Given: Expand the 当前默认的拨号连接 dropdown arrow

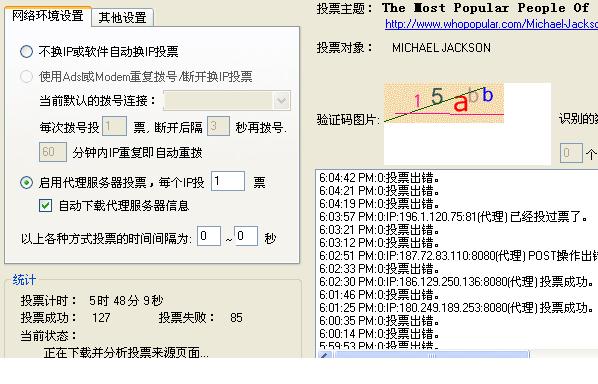Looking at the screenshot, I should coord(281,101).
